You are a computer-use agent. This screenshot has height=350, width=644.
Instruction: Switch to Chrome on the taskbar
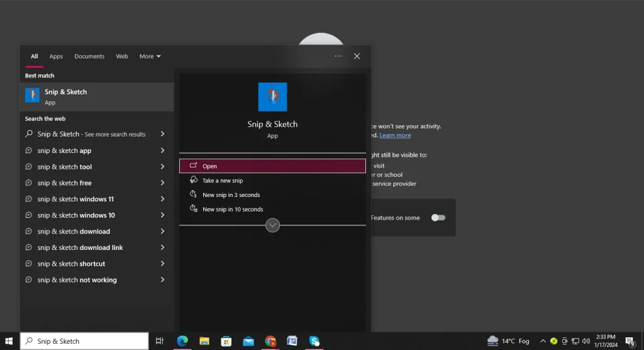pos(270,341)
